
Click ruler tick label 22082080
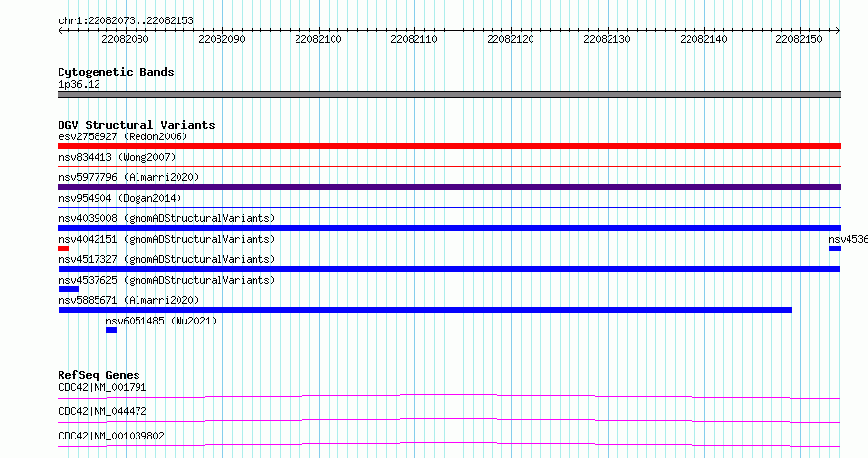[x=125, y=39]
